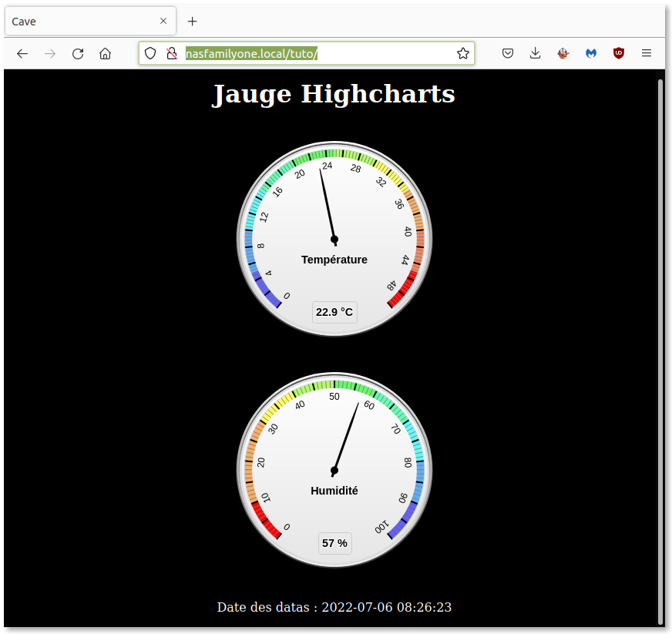Image resolution: width=672 pixels, height=634 pixels.
Task: Click the page vertical scrollbar
Action: 660,351
